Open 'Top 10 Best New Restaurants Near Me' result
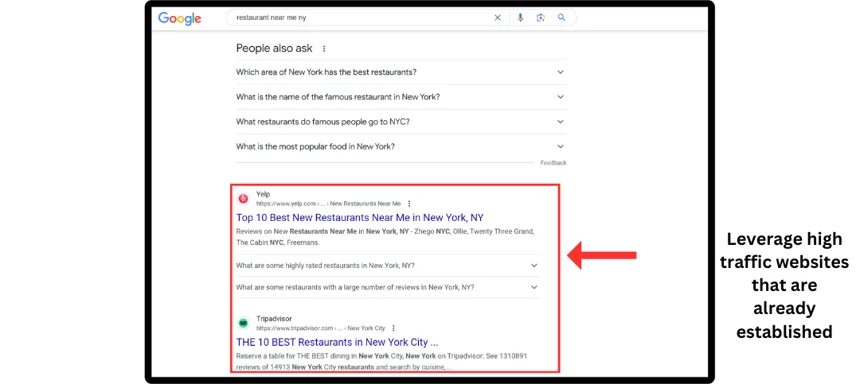This screenshot has width=860, height=384. 360,217
